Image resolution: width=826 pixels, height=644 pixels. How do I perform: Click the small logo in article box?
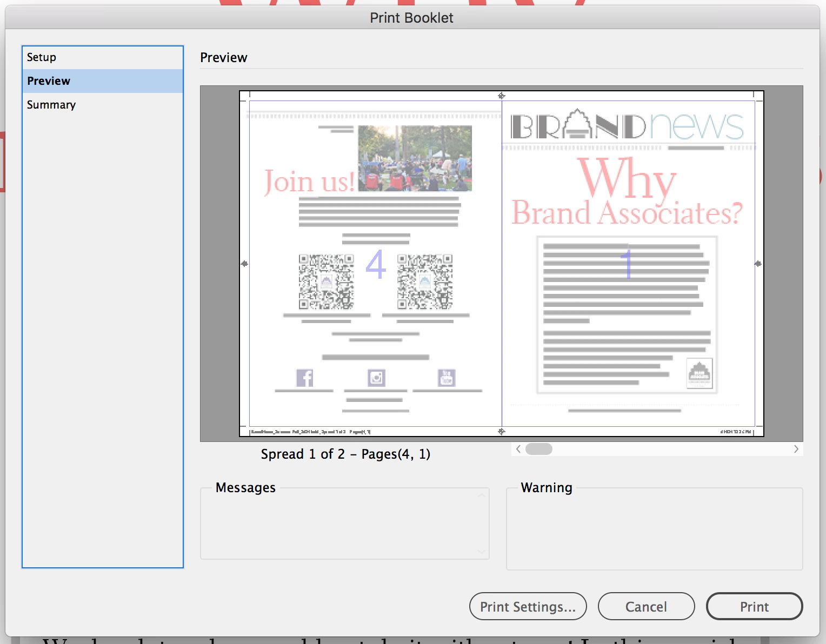pyautogui.click(x=700, y=373)
